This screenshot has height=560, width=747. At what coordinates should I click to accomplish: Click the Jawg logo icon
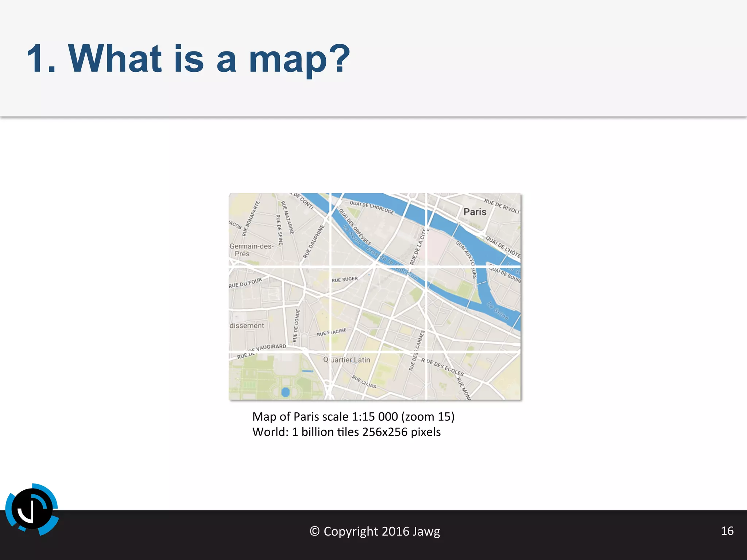pyautogui.click(x=32, y=509)
